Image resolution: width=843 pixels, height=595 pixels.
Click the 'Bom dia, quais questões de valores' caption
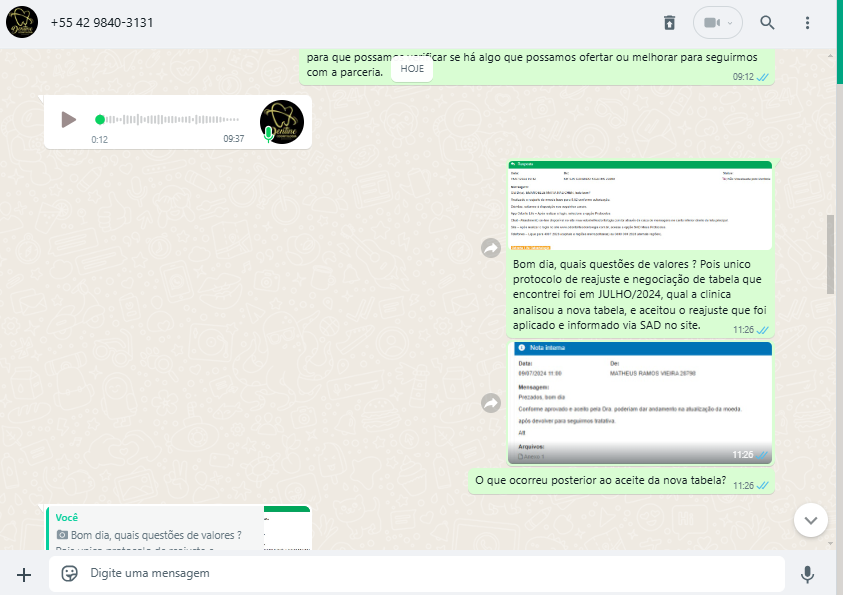pyautogui.click(x=639, y=295)
